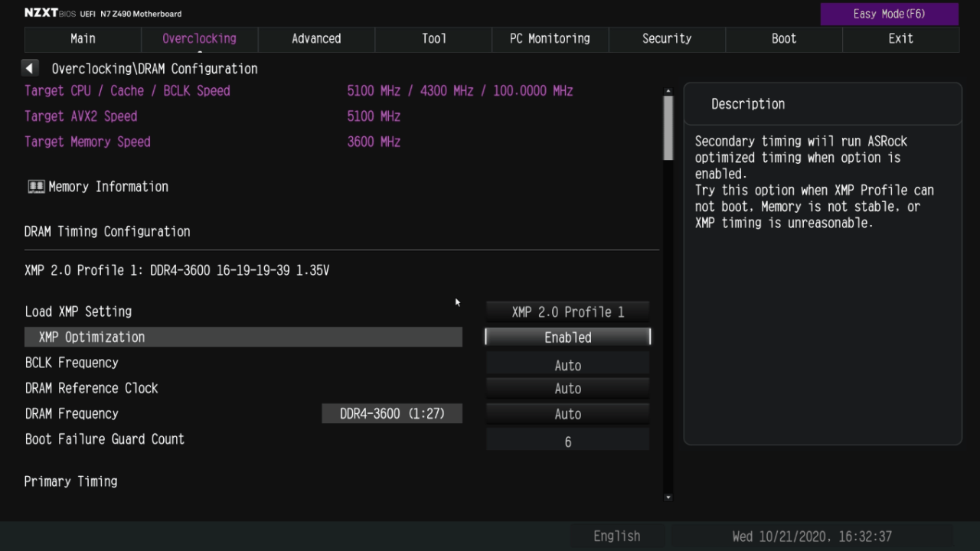Click the DDR4-3600 (1:27) value box

click(x=392, y=414)
